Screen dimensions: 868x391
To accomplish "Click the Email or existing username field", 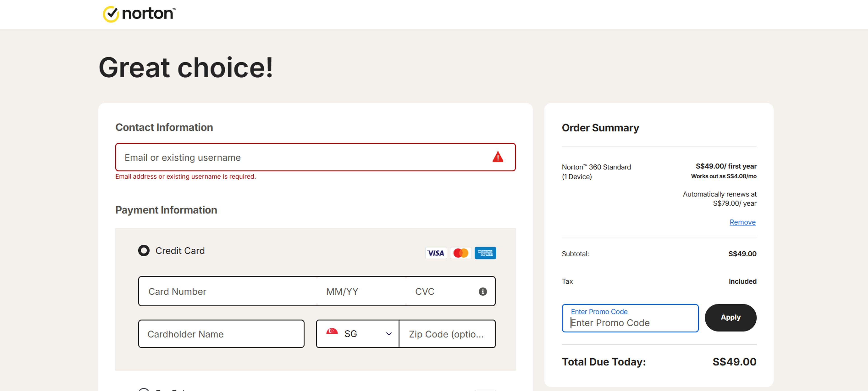I will click(x=303, y=157).
